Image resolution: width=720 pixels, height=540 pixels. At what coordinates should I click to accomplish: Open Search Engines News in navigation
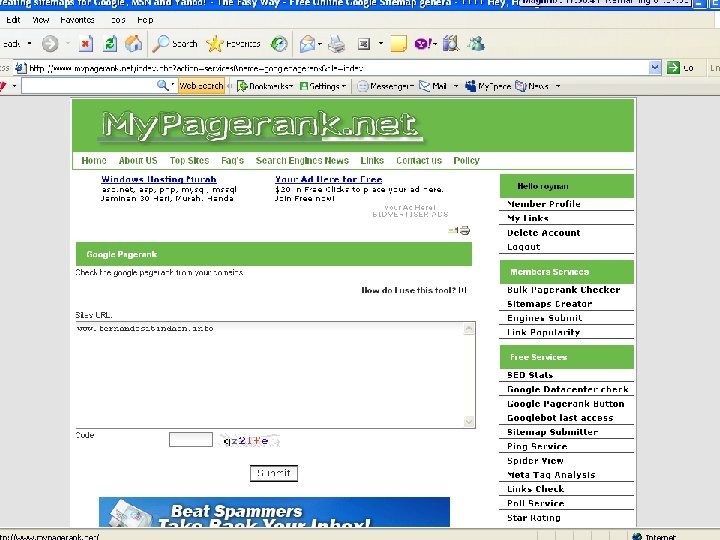(302, 160)
